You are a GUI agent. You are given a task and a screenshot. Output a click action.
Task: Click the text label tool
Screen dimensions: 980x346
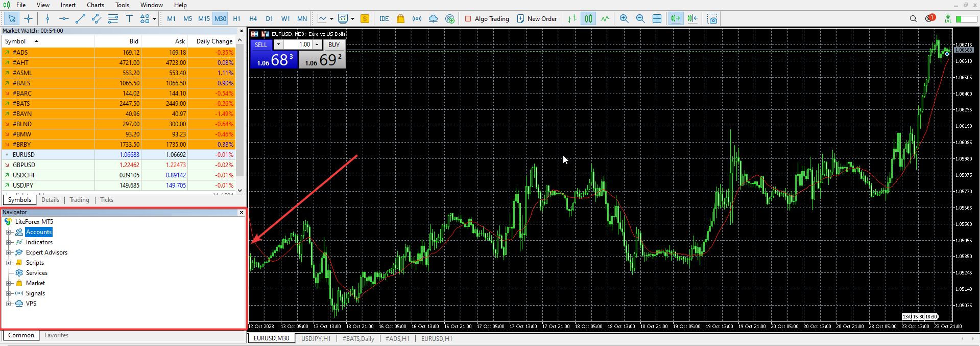pyautogui.click(x=129, y=19)
